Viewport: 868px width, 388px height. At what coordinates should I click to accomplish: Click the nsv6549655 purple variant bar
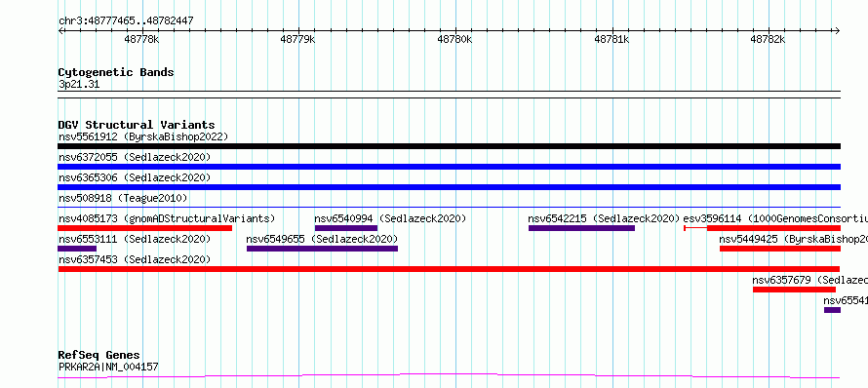point(322,249)
